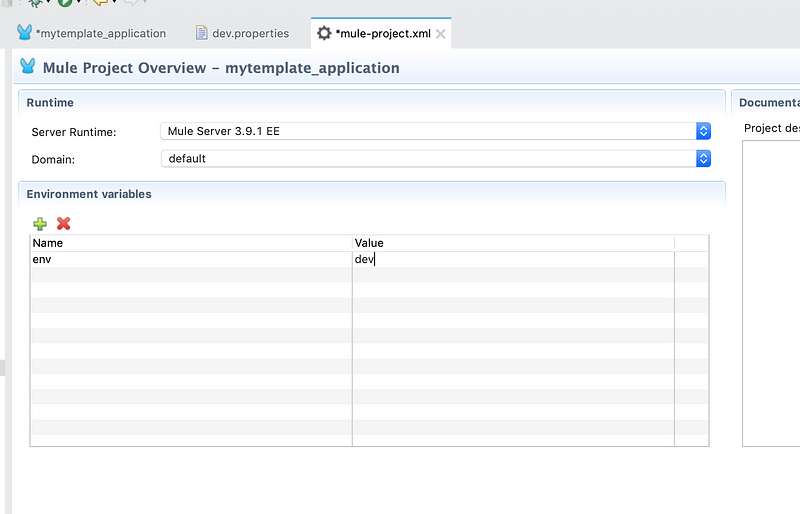The width and height of the screenshot is (800, 514).
Task: Delete environment variable with red X icon
Action: pyautogui.click(x=64, y=224)
